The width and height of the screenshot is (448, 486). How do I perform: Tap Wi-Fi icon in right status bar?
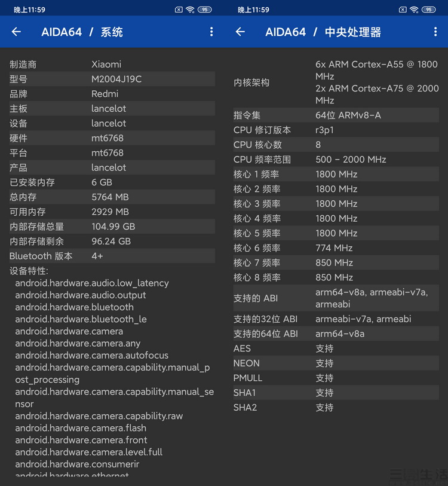[414, 10]
